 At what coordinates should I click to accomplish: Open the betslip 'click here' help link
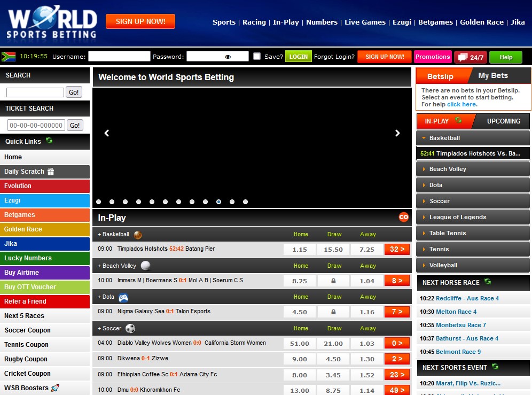tap(461, 104)
